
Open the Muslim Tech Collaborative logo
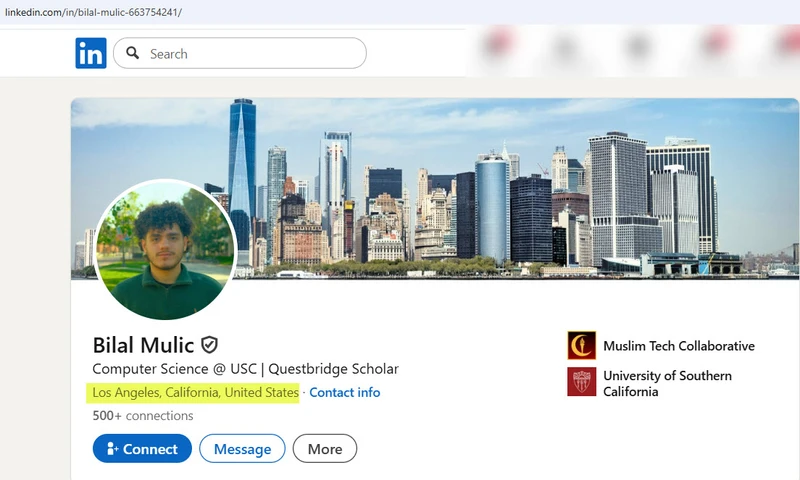[581, 346]
